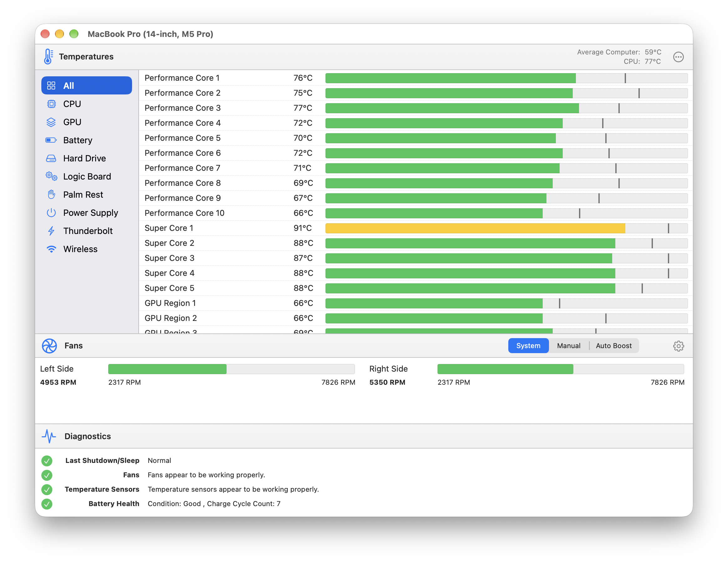Switch fan control to Manual mode
Viewport: 728px width, 563px height.
[568, 346]
